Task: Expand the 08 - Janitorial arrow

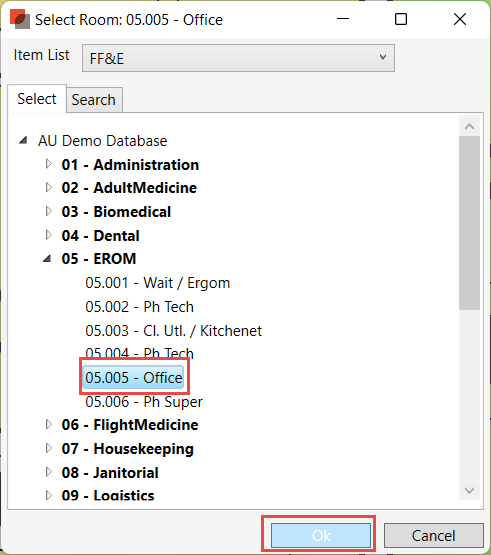Action: tap(49, 472)
